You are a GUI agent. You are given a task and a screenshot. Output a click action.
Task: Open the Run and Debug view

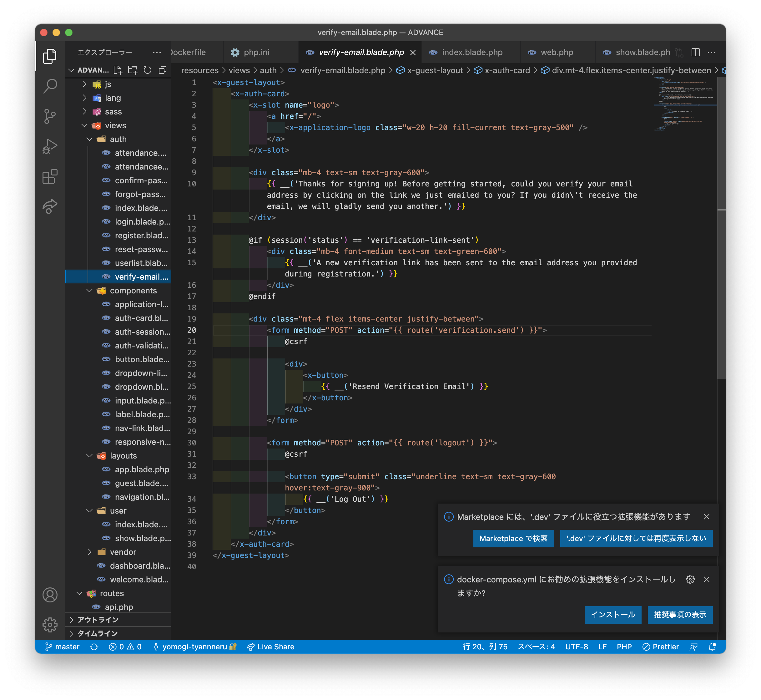50,146
